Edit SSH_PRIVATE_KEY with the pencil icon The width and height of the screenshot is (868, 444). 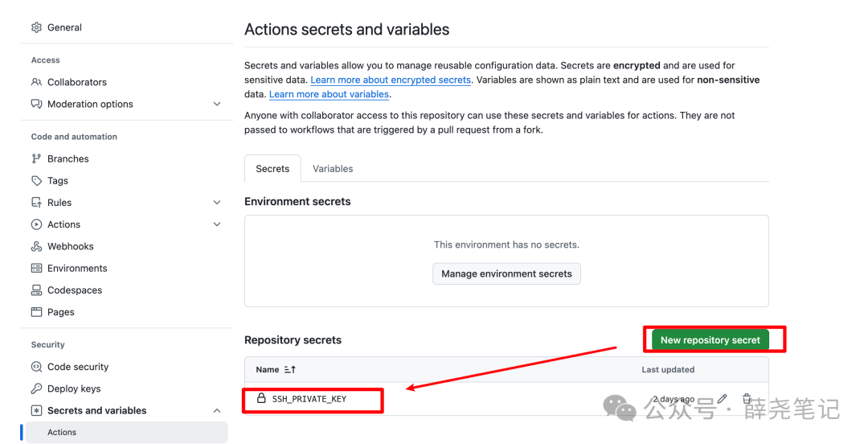pyautogui.click(x=722, y=399)
